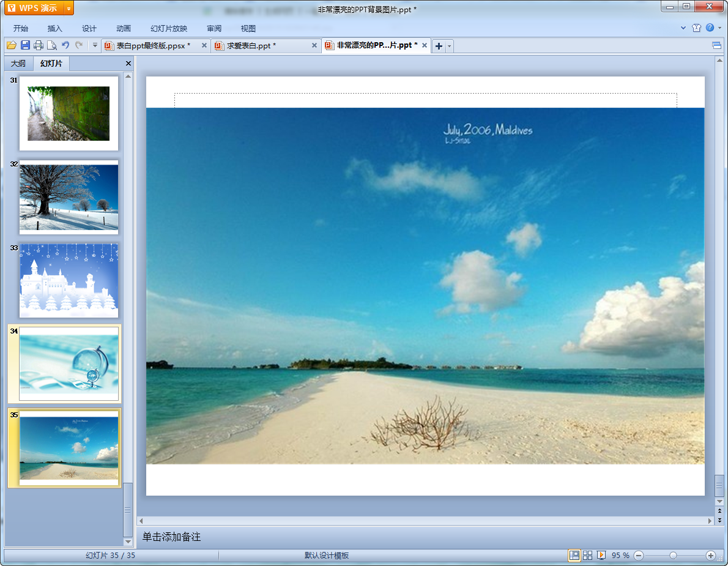This screenshot has width=728, height=566.
Task: Click the zoom slider handle
Action: pos(673,556)
